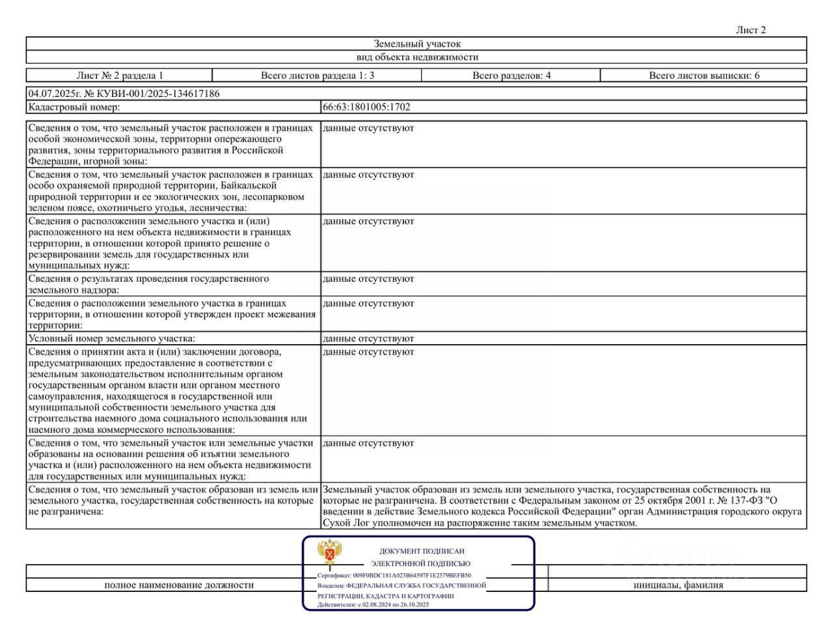This screenshot has width=833, height=644.
Task: Select 'Условный номер земельного участка:' label
Action: click(111, 339)
